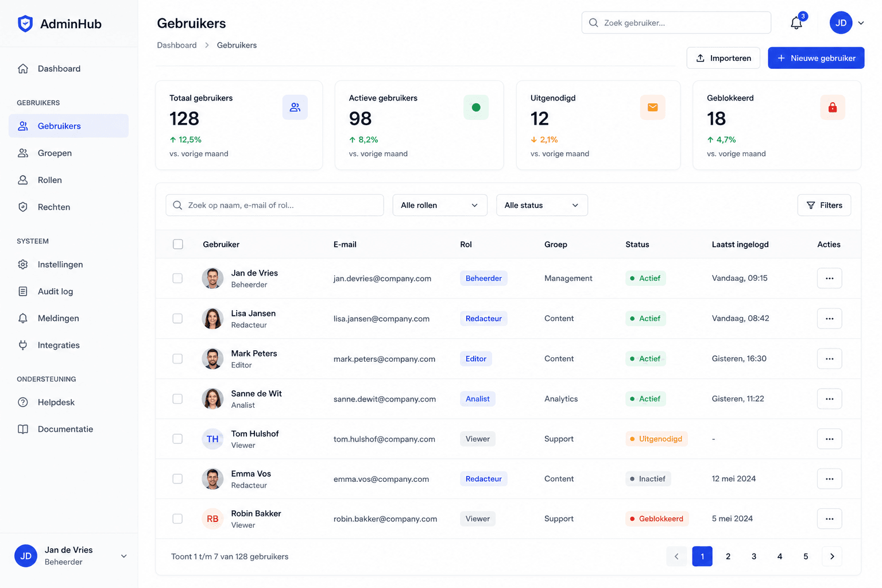The height and width of the screenshot is (588, 882).
Task: Open actions menu for Emma Vos
Action: 830,479
